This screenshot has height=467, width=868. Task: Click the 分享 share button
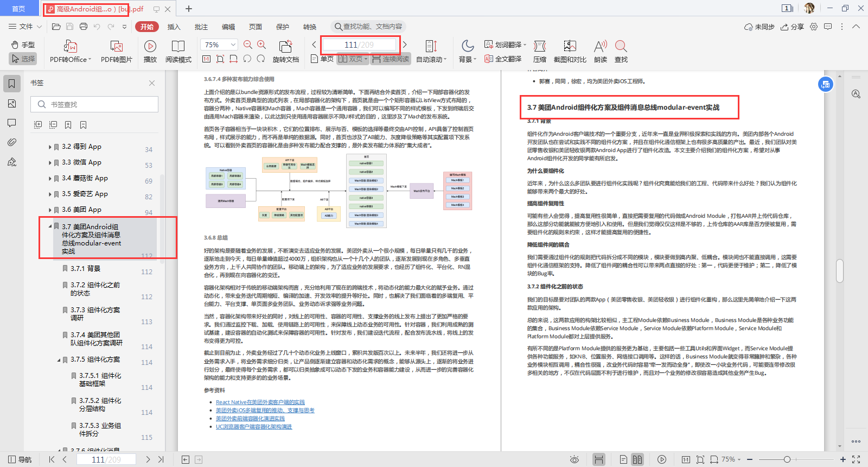(792, 27)
